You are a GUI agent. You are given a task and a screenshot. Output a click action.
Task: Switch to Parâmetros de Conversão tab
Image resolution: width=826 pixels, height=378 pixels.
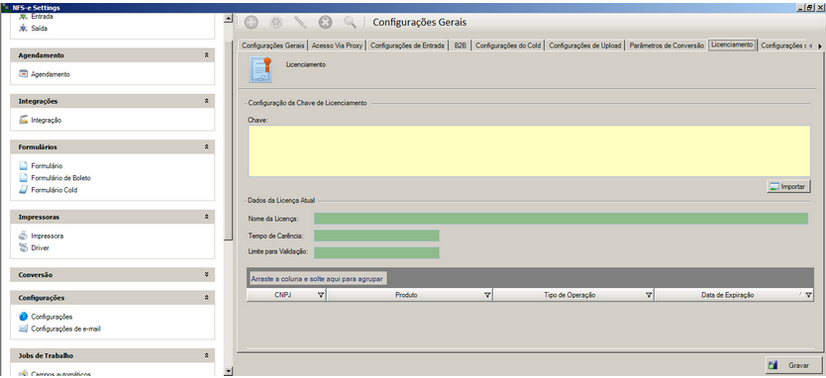coord(666,46)
